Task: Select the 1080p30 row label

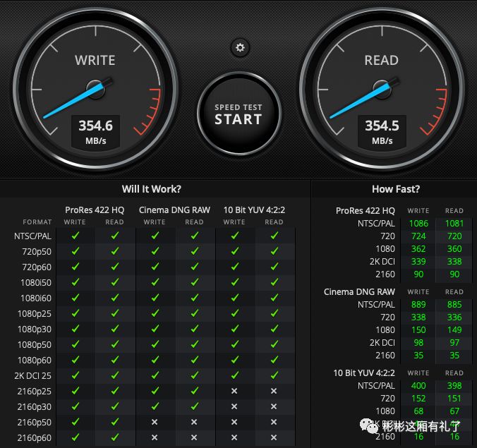Action: pyautogui.click(x=35, y=329)
